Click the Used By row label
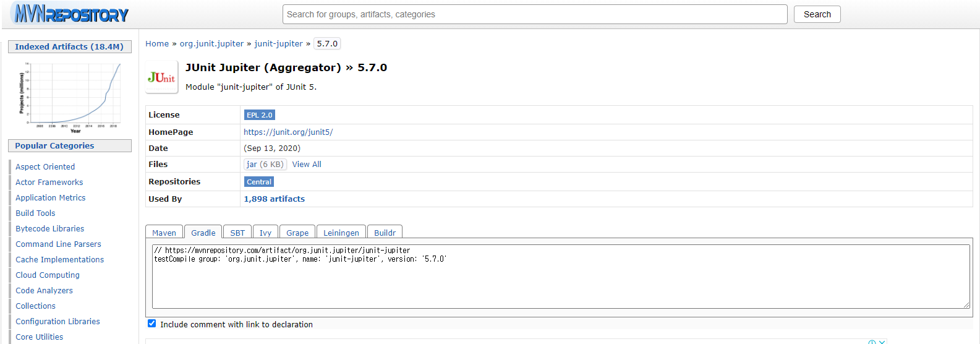 pos(165,199)
